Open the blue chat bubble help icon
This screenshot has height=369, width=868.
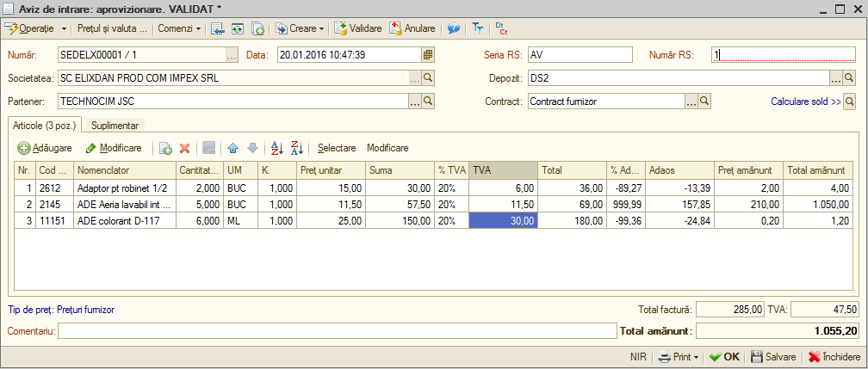tap(453, 28)
